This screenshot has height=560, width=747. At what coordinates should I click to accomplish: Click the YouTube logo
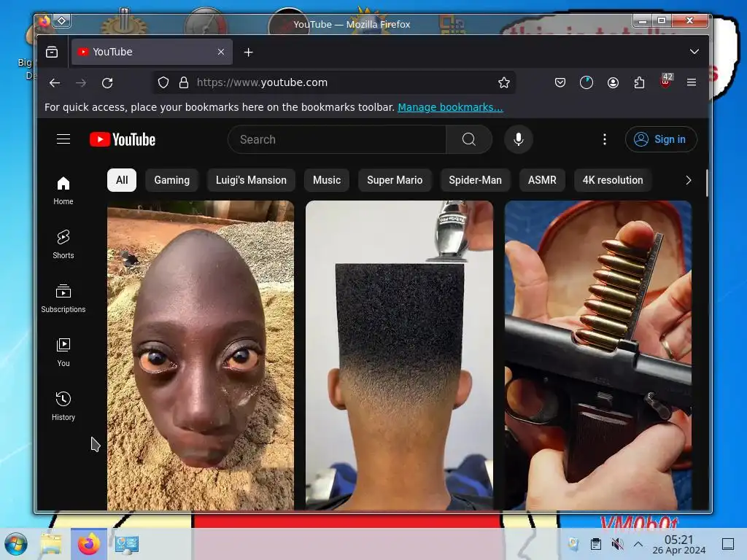click(123, 139)
